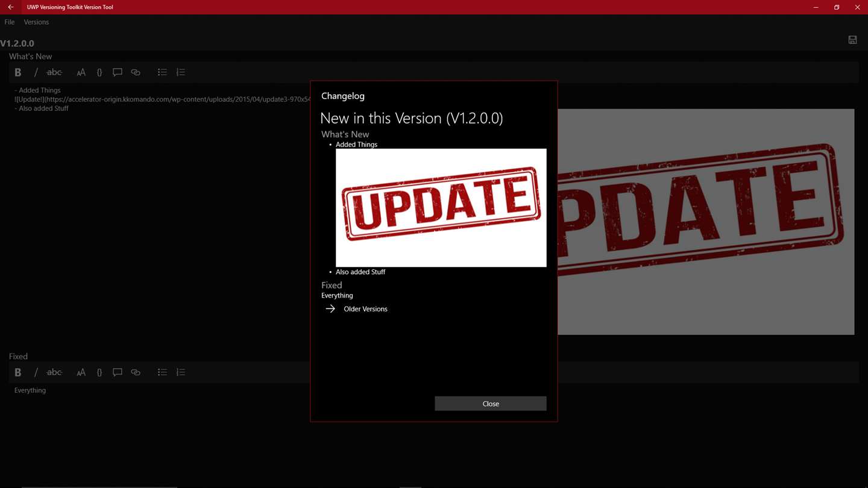The image size is (868, 488).
Task: Add numbered list in What's New toolbar
Action: pyautogui.click(x=180, y=72)
